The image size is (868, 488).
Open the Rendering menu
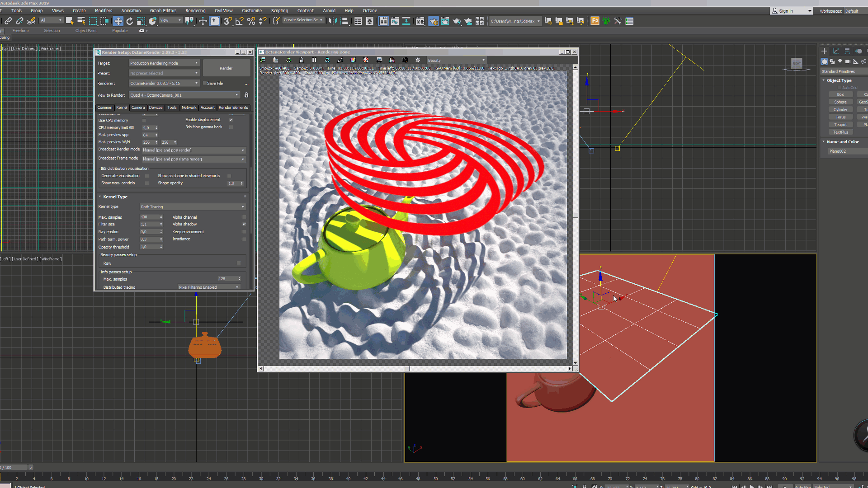point(195,11)
